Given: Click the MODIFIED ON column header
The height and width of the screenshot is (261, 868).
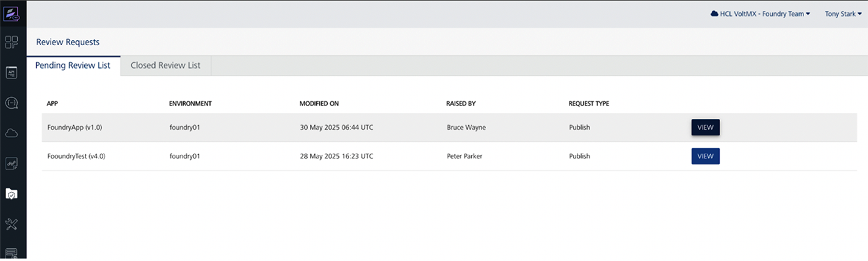Looking at the screenshot, I should pos(319,104).
